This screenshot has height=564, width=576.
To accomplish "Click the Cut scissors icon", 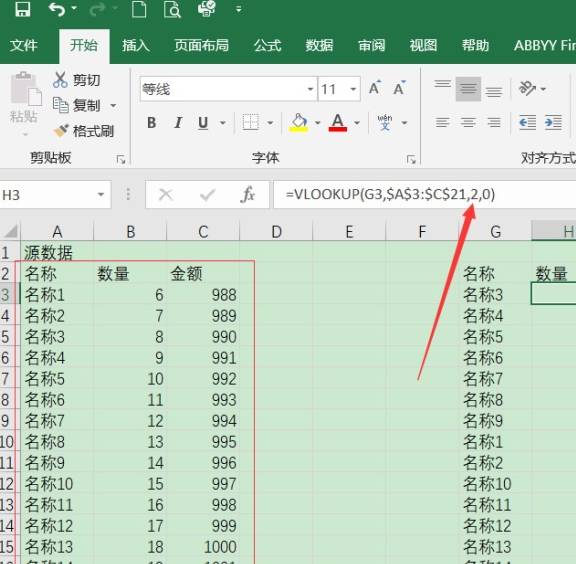I will point(60,80).
